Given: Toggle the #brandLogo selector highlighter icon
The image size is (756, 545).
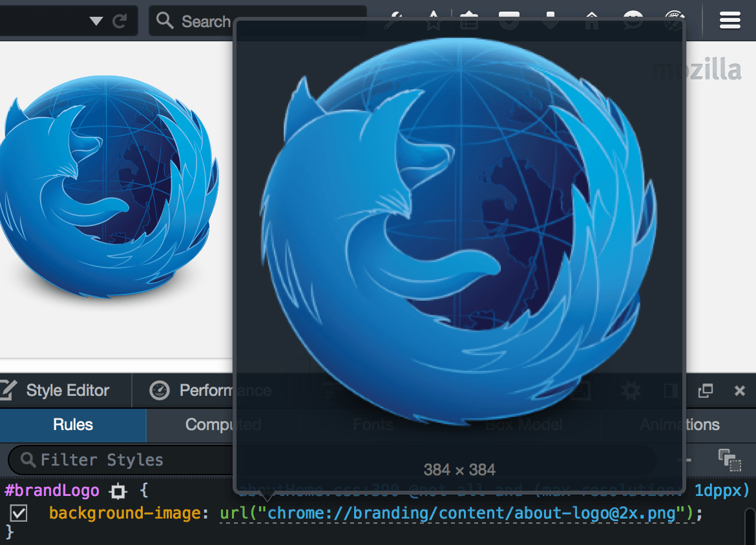Looking at the screenshot, I should coord(118,491).
